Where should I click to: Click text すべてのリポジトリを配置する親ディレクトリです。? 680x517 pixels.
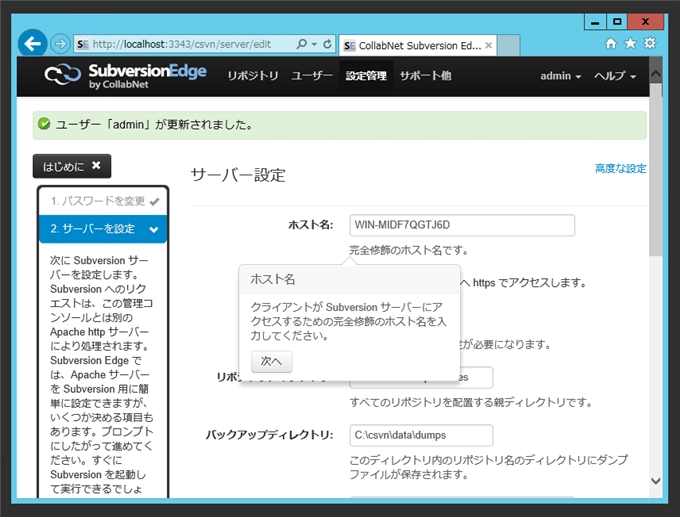(x=471, y=402)
